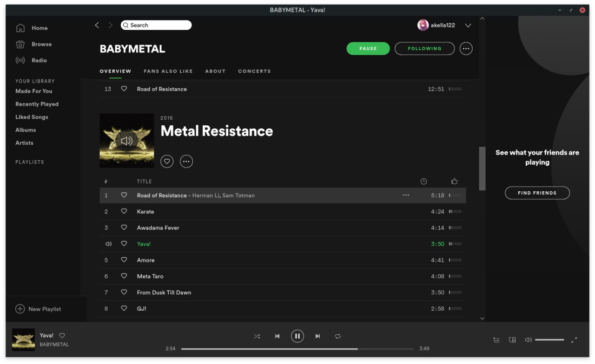The height and width of the screenshot is (364, 595).
Task: Click the green Pause button
Action: pyautogui.click(x=368, y=49)
